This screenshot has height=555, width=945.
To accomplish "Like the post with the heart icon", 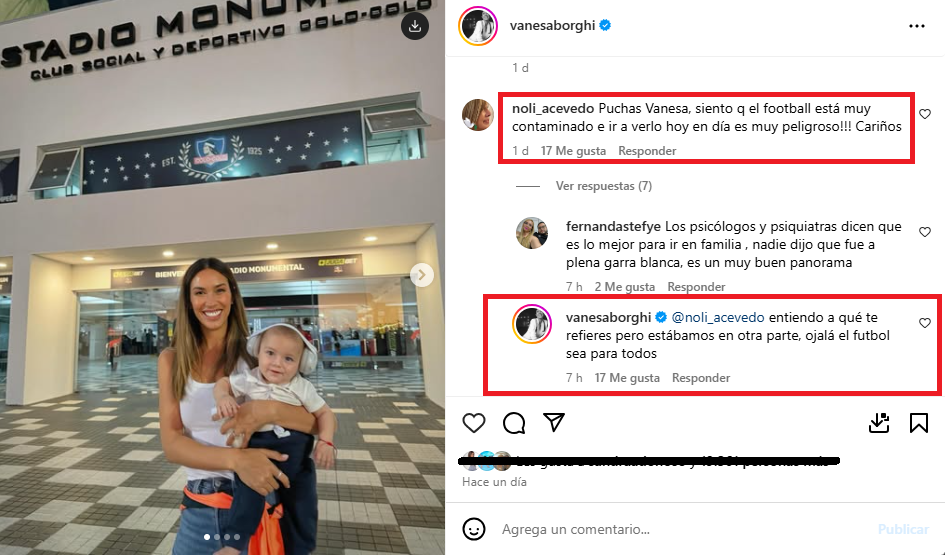I will click(x=474, y=423).
